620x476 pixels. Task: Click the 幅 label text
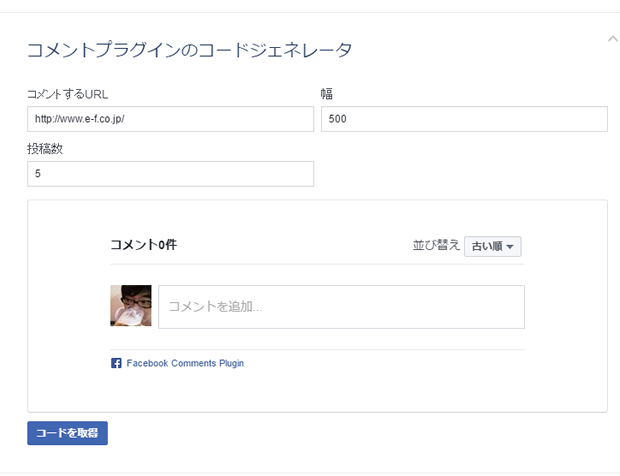(326, 94)
